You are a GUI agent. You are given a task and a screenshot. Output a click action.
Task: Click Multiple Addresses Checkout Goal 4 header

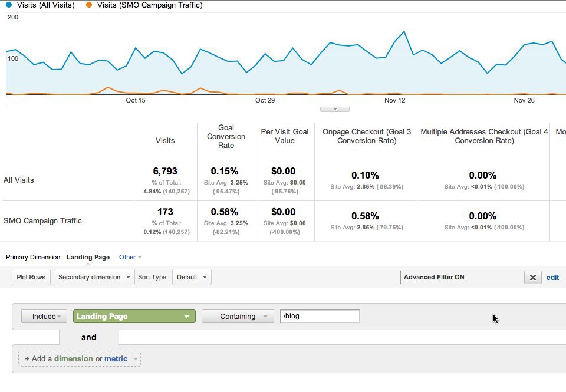coord(485,136)
